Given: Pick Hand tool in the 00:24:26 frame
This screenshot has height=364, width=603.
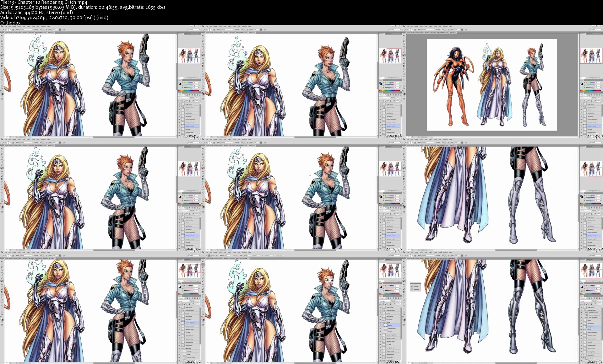Looking at the screenshot, I should pyautogui.click(x=203, y=198).
